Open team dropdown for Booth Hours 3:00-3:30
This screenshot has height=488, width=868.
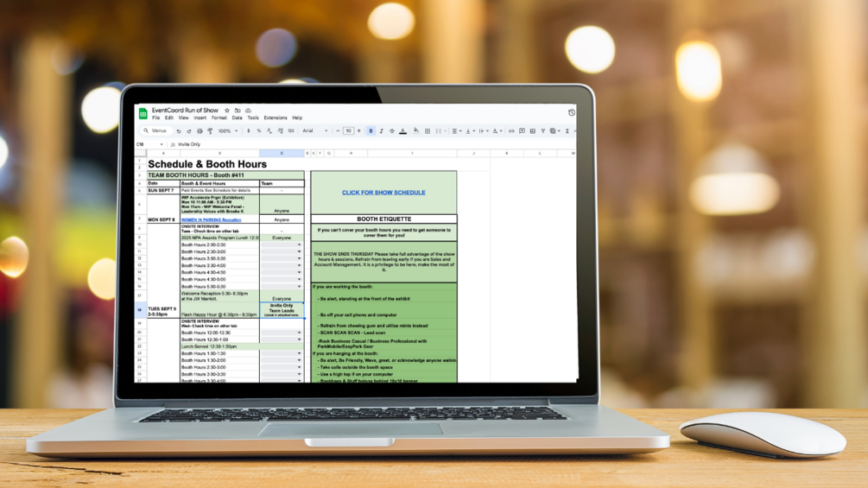pyautogui.click(x=300, y=258)
